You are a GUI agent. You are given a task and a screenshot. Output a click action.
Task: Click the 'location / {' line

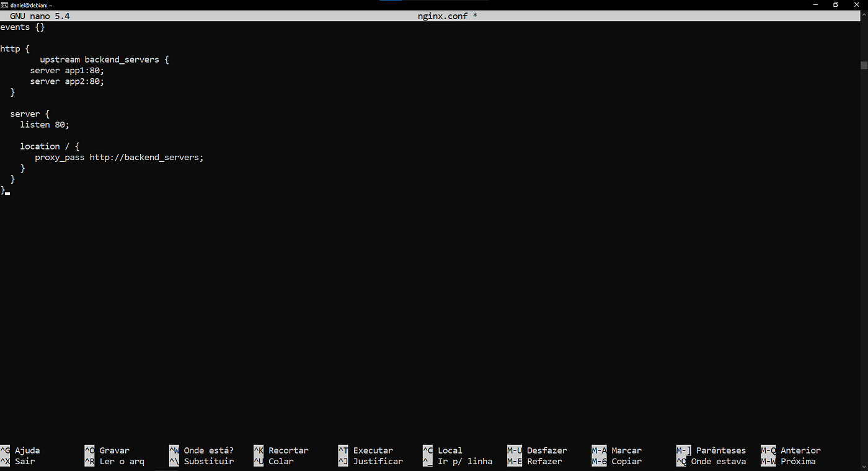tap(50, 146)
